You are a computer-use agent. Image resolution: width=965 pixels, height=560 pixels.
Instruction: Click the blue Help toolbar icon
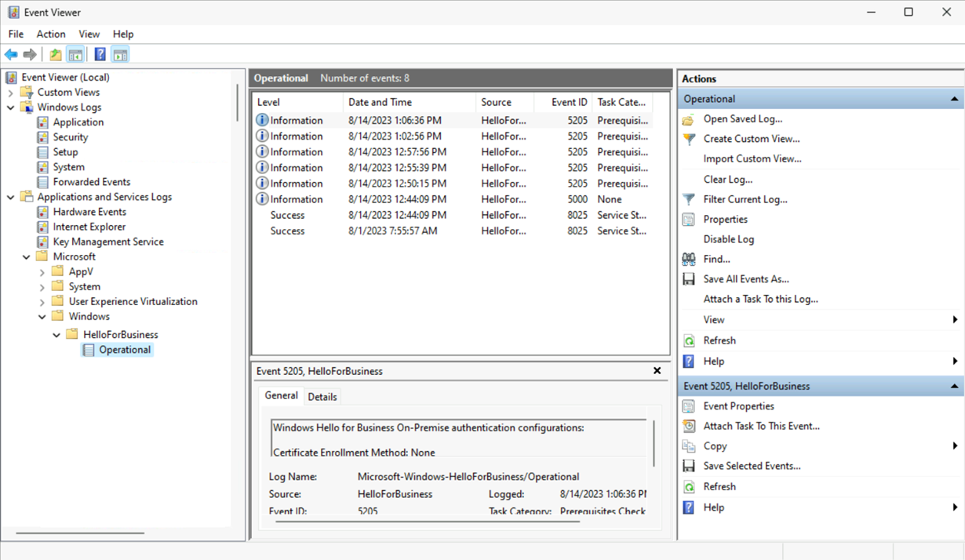pos(100,55)
